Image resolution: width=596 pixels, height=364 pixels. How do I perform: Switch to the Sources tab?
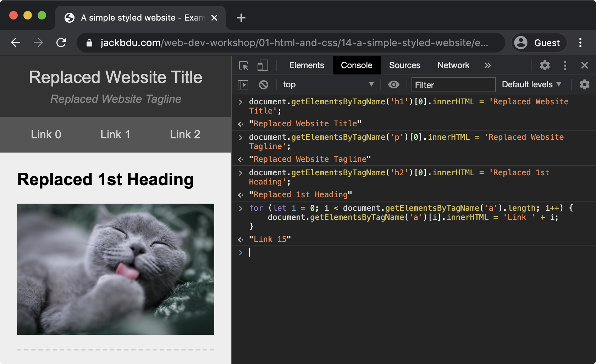click(x=404, y=65)
